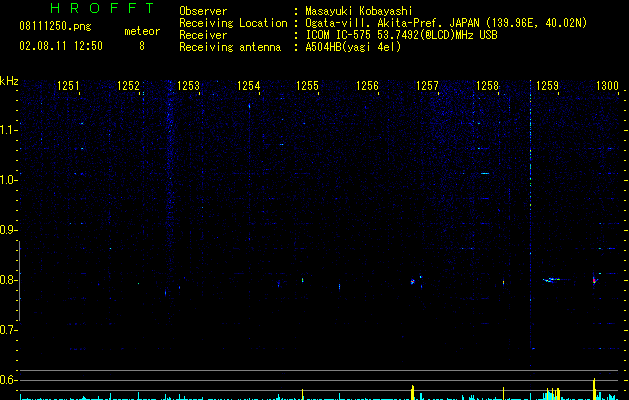This screenshot has height=400, width=629.
Task: Click the Receiving Location label
Action: (233, 23)
